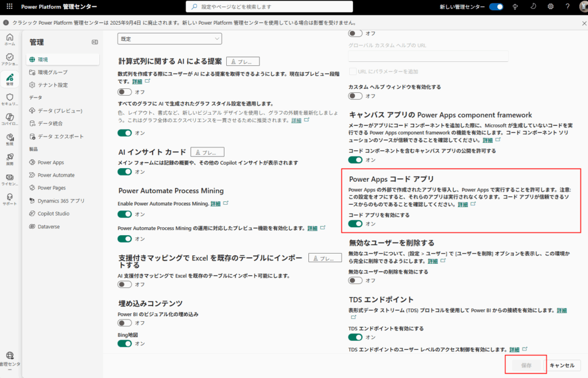Screen dimensions: 588x378
Task: Open 詳細 link for TDS user-level access control
Action: point(514,350)
